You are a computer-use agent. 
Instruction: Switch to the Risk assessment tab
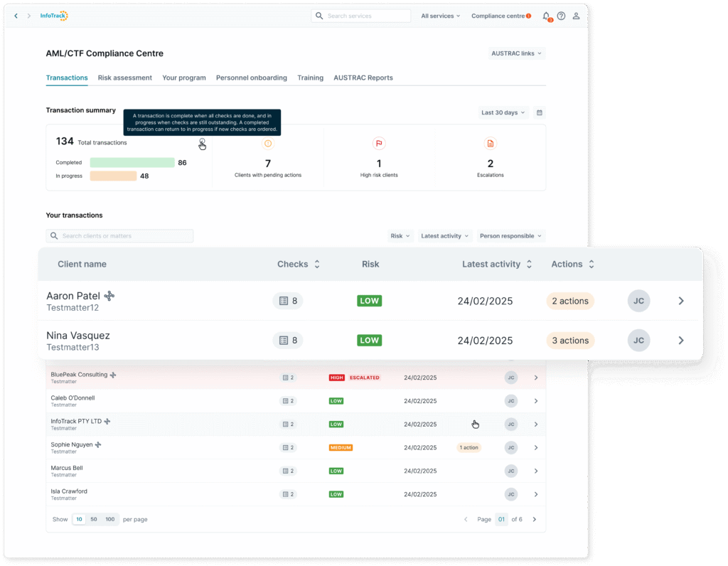click(124, 78)
